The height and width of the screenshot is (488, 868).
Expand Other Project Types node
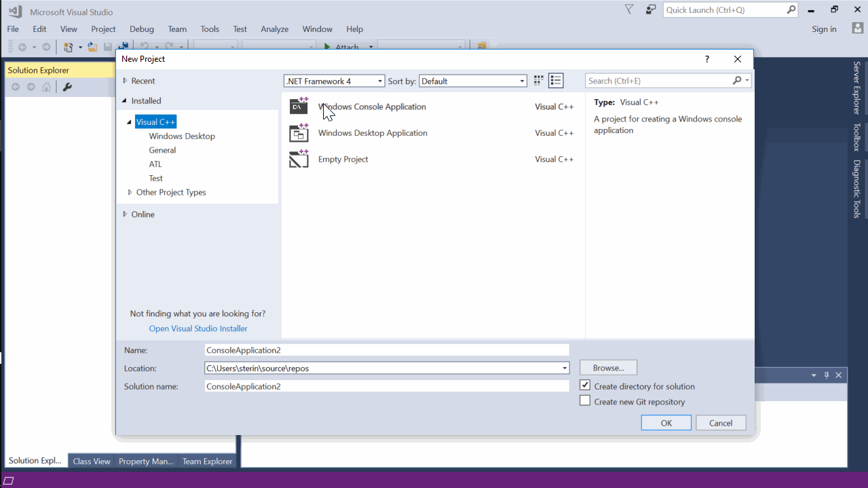click(x=130, y=192)
